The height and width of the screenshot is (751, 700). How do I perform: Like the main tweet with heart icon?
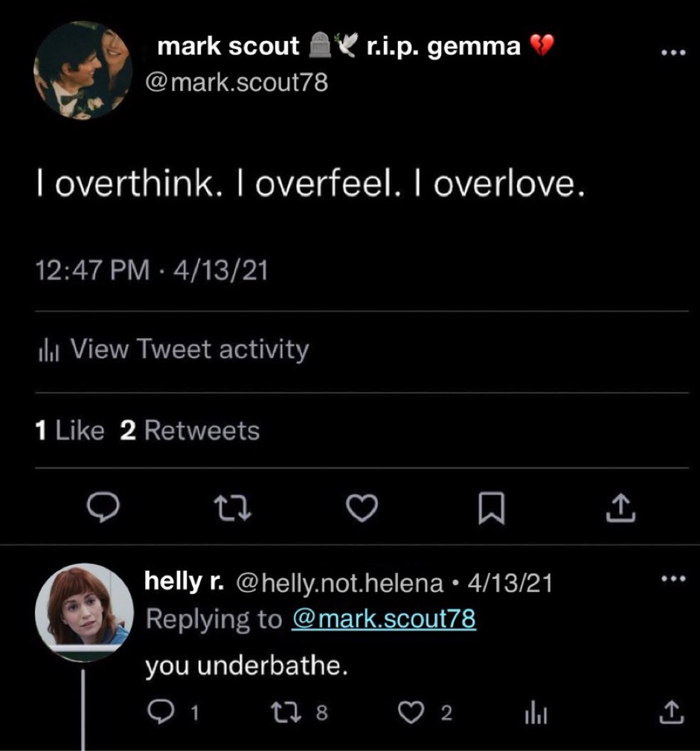(x=362, y=508)
